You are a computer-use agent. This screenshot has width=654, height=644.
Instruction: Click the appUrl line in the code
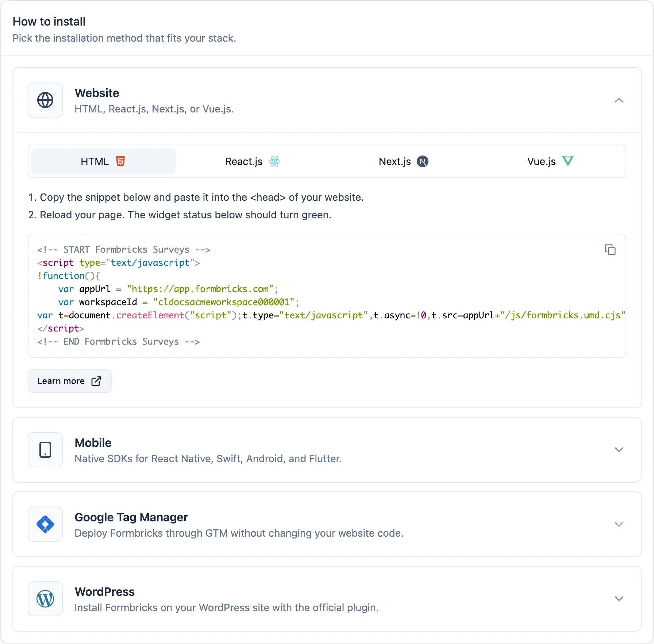[x=168, y=289]
